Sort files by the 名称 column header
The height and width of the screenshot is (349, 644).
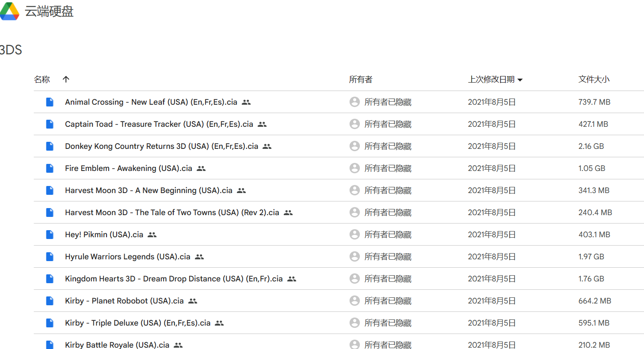pyautogui.click(x=42, y=80)
